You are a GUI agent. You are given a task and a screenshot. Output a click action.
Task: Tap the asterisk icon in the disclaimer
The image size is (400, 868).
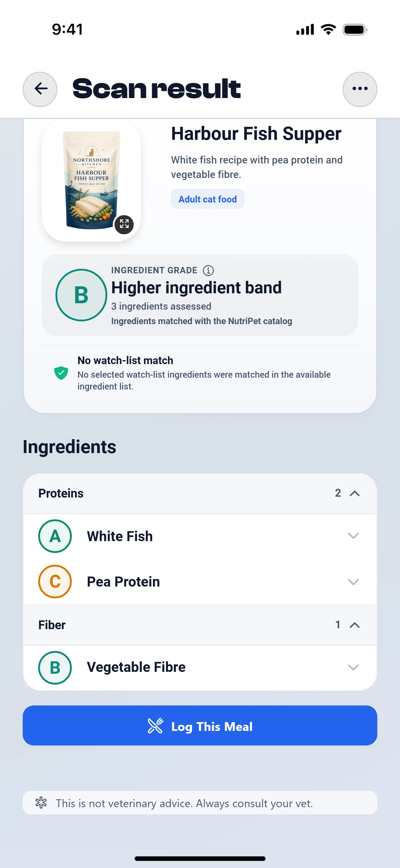tap(41, 803)
